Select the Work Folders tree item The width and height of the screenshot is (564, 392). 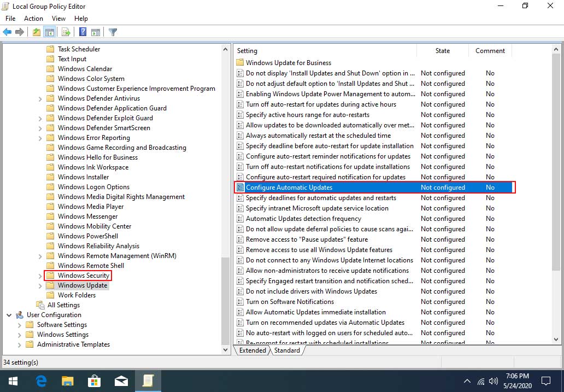(x=77, y=295)
